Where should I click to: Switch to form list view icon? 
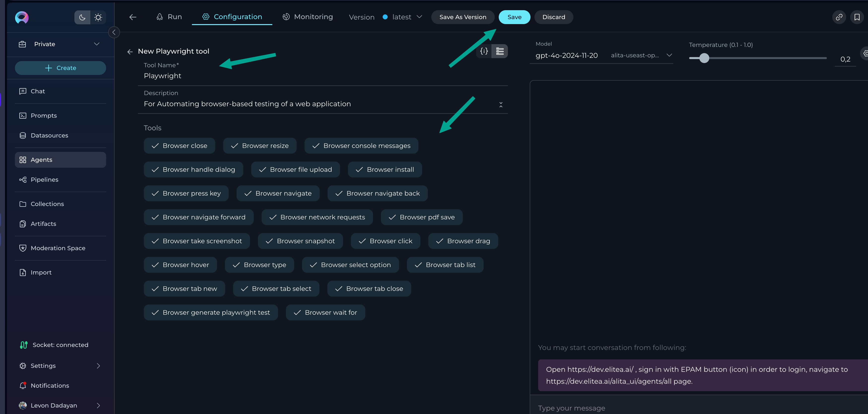500,51
